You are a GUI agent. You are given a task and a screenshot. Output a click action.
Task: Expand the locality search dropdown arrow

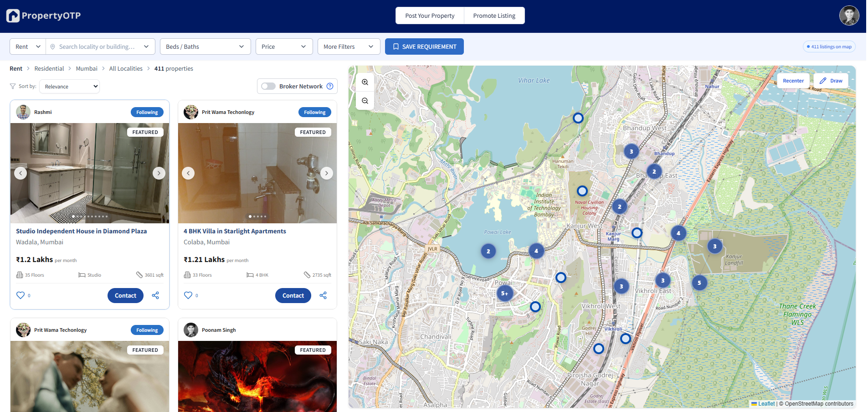[x=146, y=46]
